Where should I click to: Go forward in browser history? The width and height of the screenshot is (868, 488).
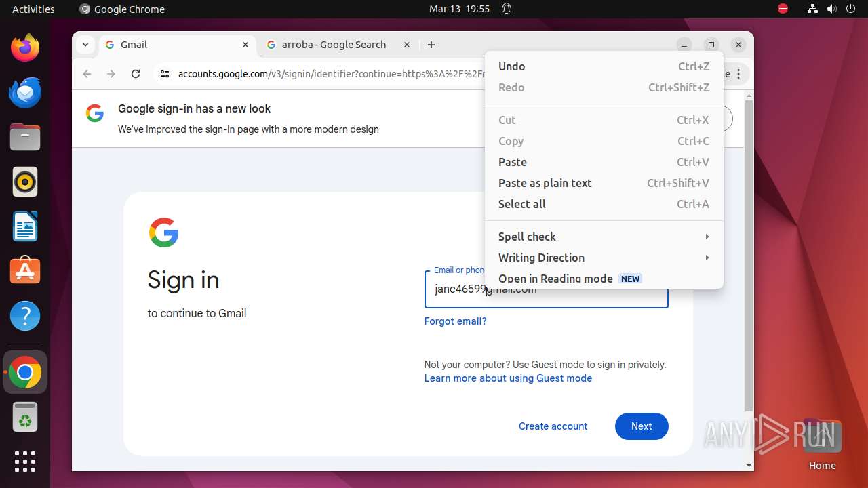(x=111, y=74)
